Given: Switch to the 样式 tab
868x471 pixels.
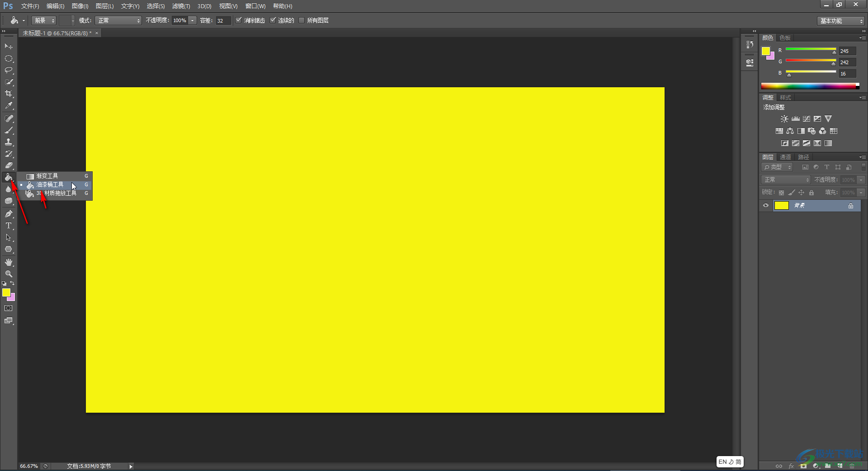Looking at the screenshot, I should [786, 98].
